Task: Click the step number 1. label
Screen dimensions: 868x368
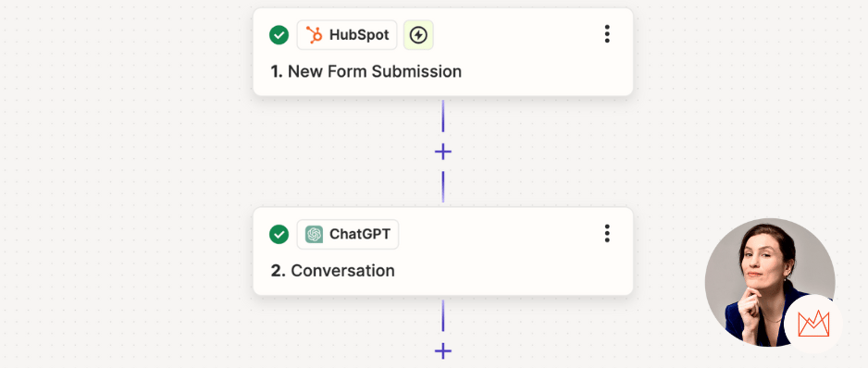Action: click(277, 71)
